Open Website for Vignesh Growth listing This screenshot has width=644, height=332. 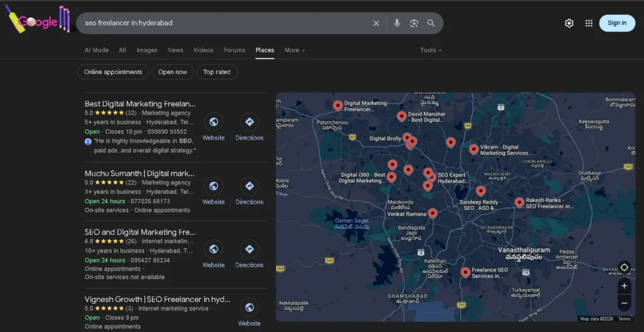249,313
